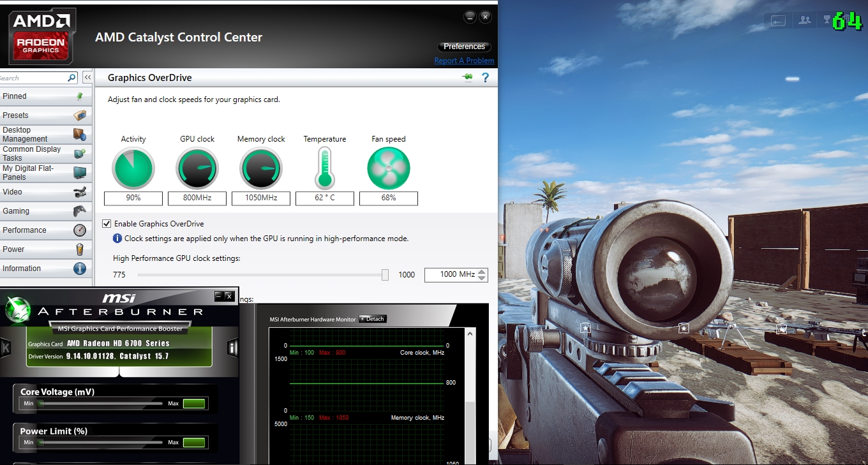Click the Activity gauge icon
This screenshot has width=868, height=465.
[133, 168]
